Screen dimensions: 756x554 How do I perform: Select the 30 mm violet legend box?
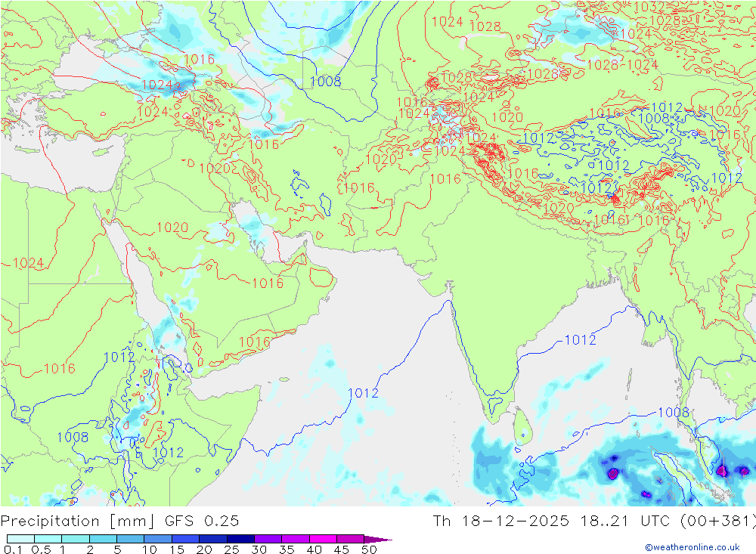click(x=268, y=539)
